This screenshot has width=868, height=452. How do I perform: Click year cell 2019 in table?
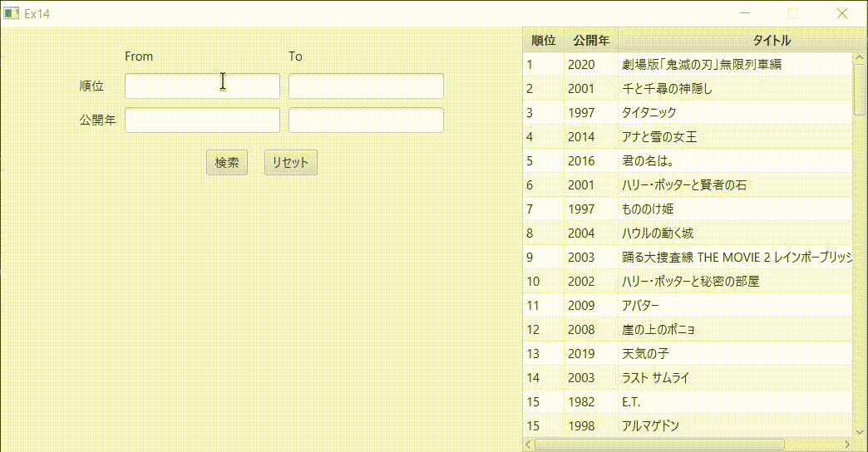click(590, 353)
